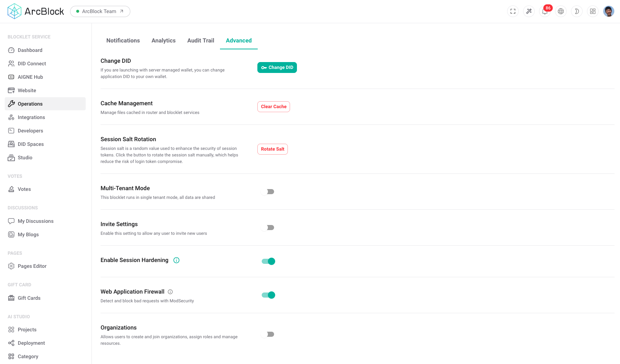Click the Session Hardening info icon
Viewport: 620px width, 364px height.
pyautogui.click(x=176, y=260)
